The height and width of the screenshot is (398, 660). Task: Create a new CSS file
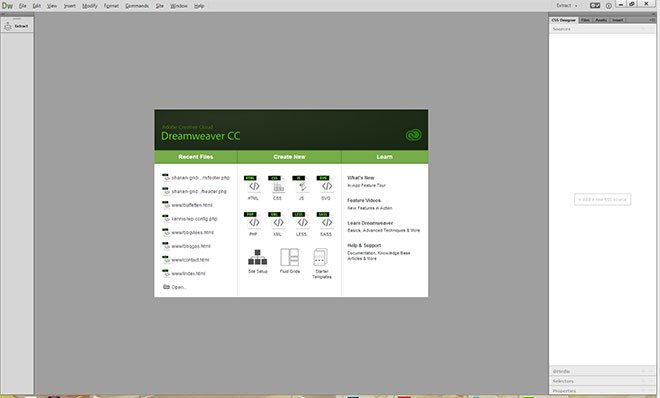[277, 187]
